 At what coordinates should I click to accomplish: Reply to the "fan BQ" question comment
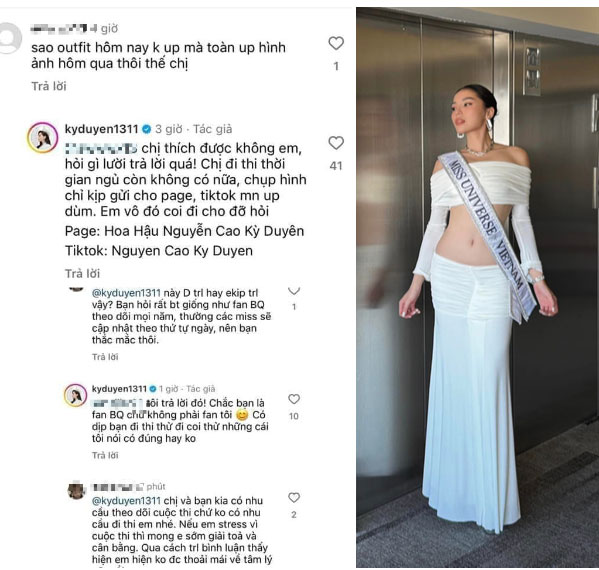105,357
